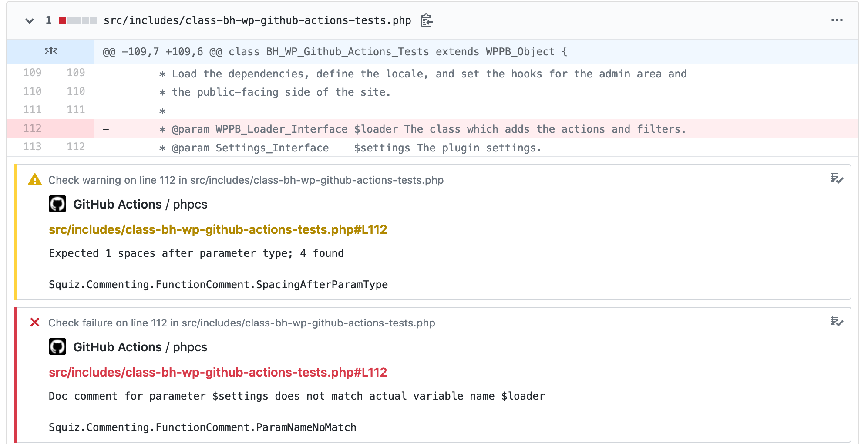The height and width of the screenshot is (444, 868).
Task: Click GitHub avatar in the failure annotation
Action: [x=57, y=347]
